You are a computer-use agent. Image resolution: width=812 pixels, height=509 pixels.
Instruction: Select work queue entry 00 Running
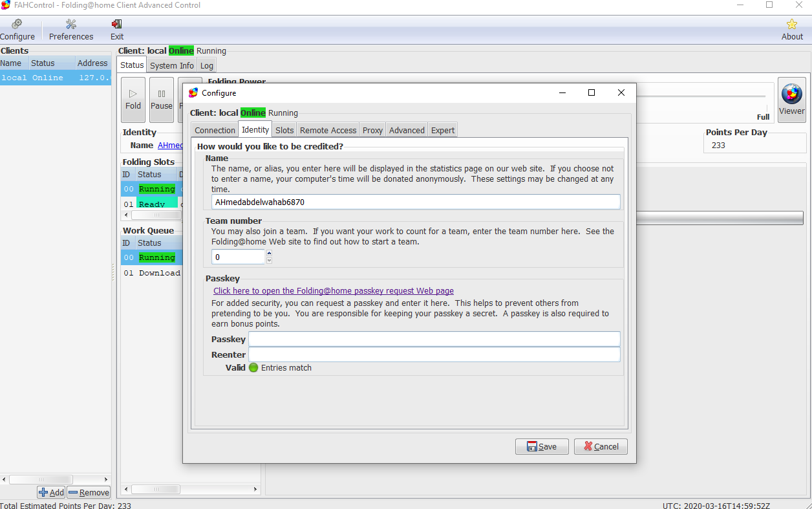point(152,257)
